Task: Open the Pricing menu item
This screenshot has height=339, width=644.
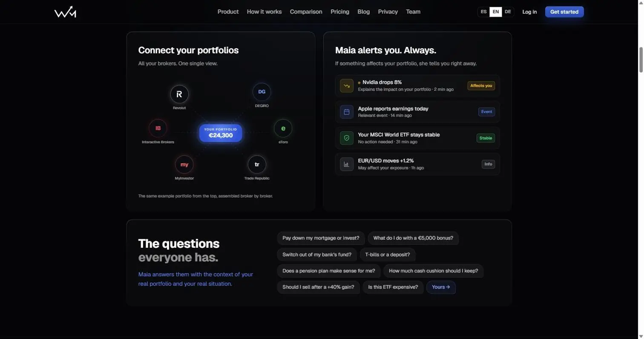Action: [340, 12]
